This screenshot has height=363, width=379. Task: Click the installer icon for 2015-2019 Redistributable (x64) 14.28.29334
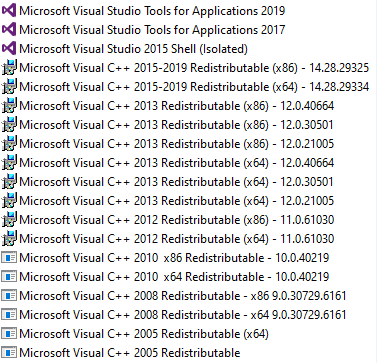pyautogui.click(x=9, y=87)
